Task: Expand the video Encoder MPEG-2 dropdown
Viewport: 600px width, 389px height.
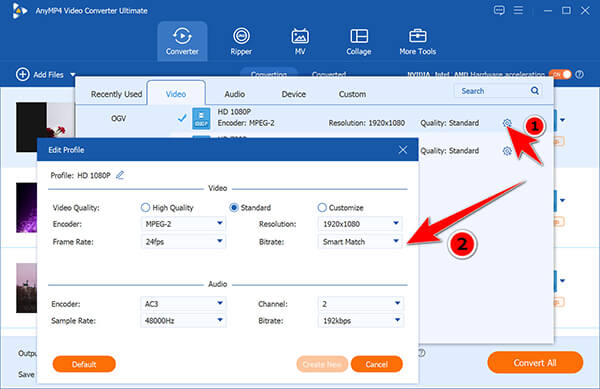Action: (183, 224)
